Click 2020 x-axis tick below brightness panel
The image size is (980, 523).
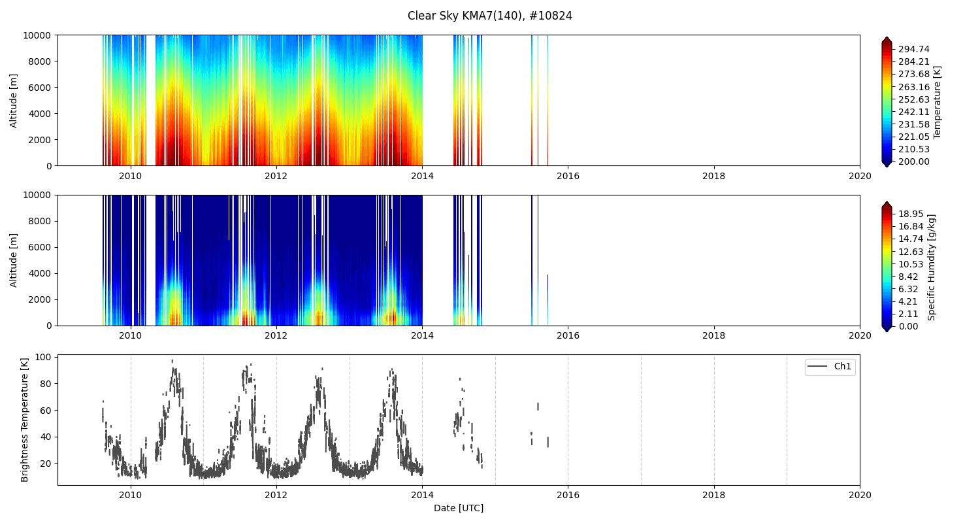tap(860, 496)
